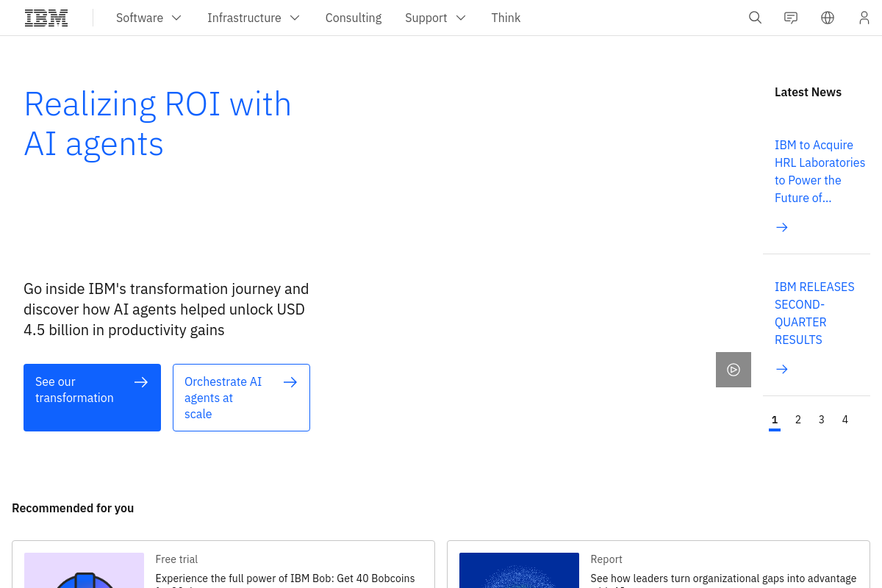This screenshot has width=882, height=588.
Task: Open the Consulting menu item
Action: (x=354, y=18)
